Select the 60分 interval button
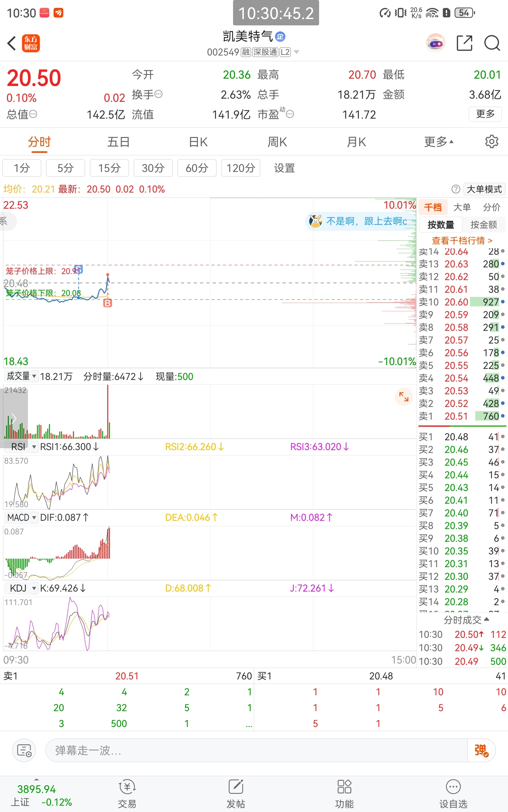 click(x=197, y=168)
